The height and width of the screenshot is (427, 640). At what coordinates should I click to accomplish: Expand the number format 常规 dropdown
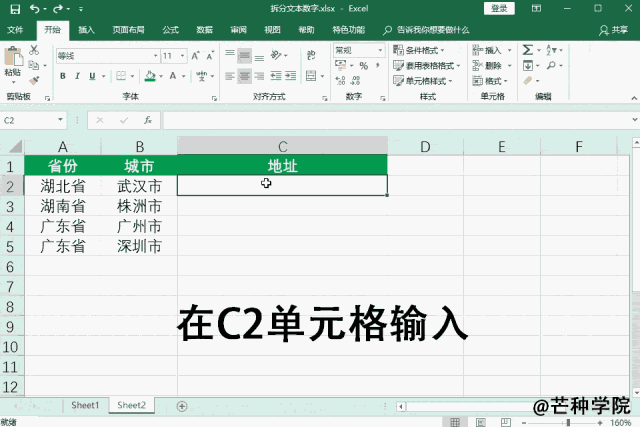point(379,50)
